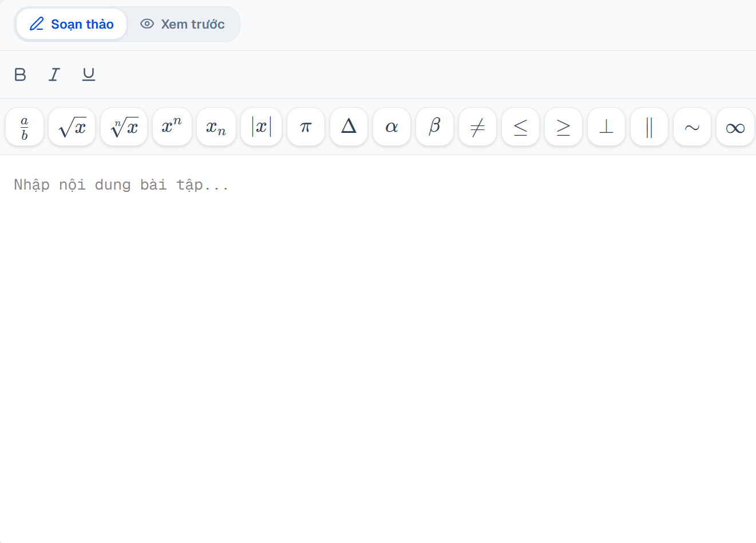Insert the parallel lines symbol
The width and height of the screenshot is (756, 543).
pyautogui.click(x=649, y=127)
